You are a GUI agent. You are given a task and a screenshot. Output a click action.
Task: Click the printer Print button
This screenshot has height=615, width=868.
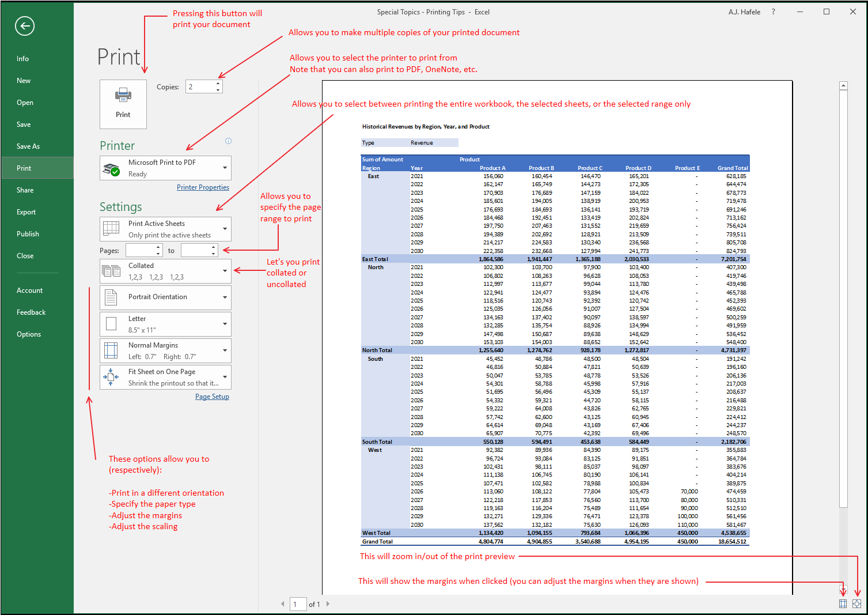pos(123,104)
